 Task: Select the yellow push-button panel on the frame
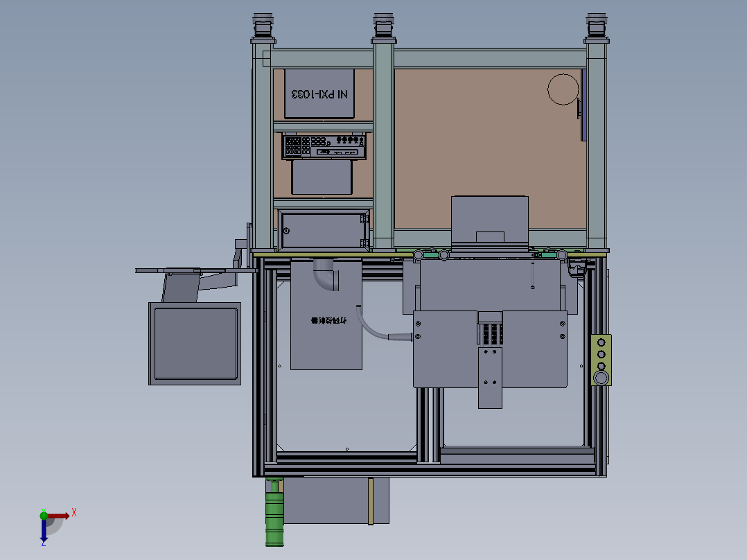tap(601, 360)
